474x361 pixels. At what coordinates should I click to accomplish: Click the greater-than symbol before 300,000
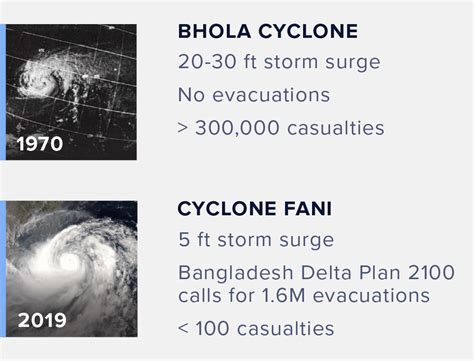[183, 129]
